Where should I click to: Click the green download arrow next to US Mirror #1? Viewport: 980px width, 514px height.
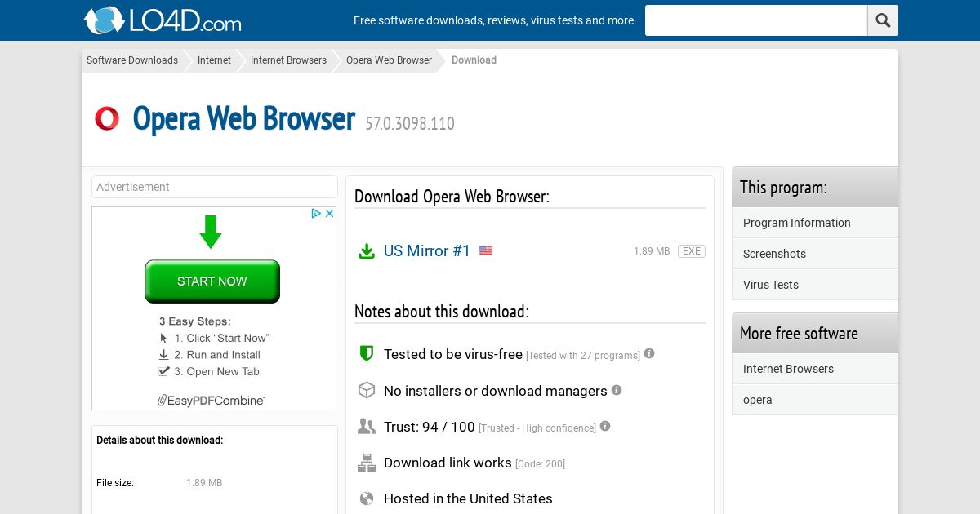tap(367, 251)
